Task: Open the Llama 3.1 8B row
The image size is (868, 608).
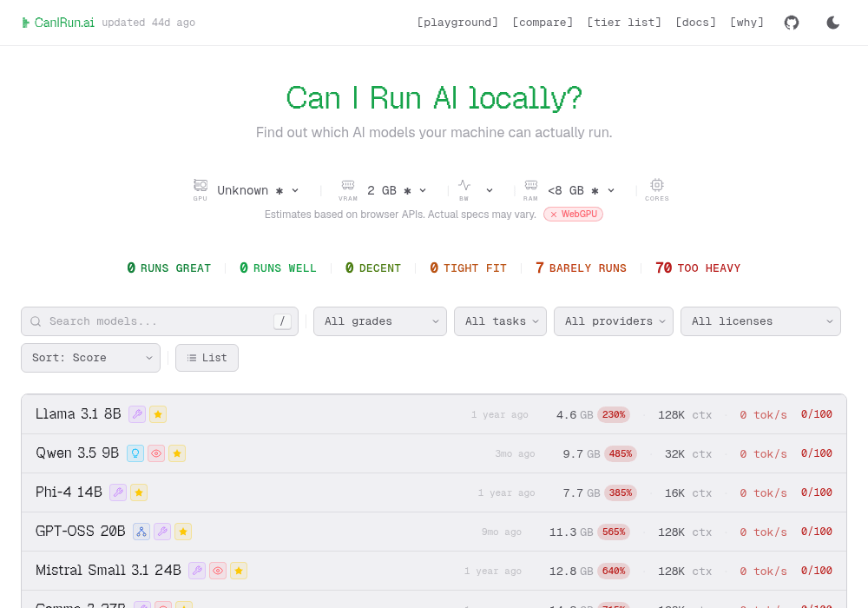Action: pyautogui.click(x=434, y=414)
